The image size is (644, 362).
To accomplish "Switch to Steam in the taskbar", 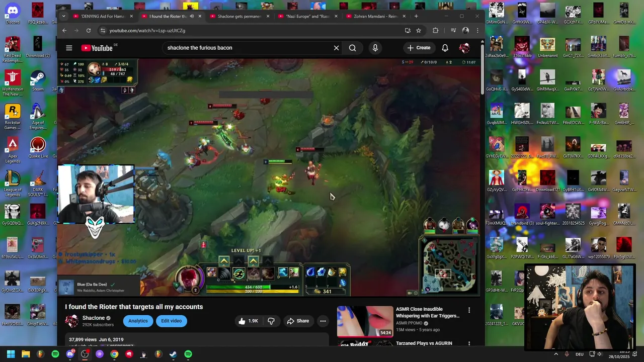I will click(173, 354).
